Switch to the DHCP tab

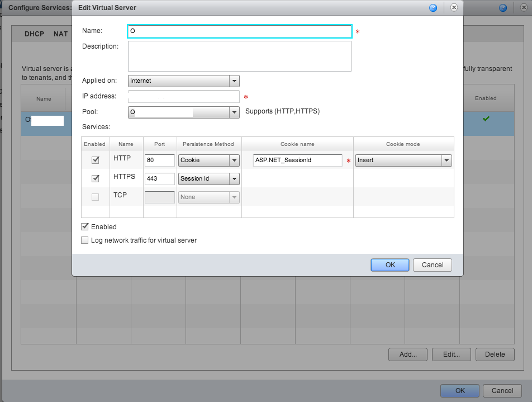(35, 34)
